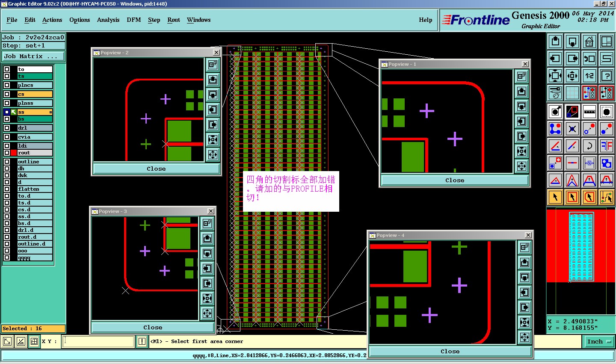Click the zoom window icon in Popview - 2
Image resolution: width=616 pixels, height=364 pixels.
click(213, 65)
